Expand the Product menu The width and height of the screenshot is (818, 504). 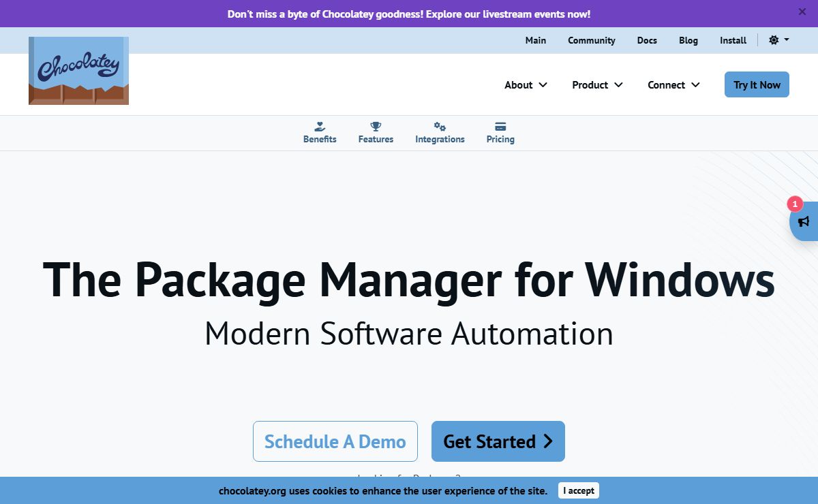coord(597,85)
